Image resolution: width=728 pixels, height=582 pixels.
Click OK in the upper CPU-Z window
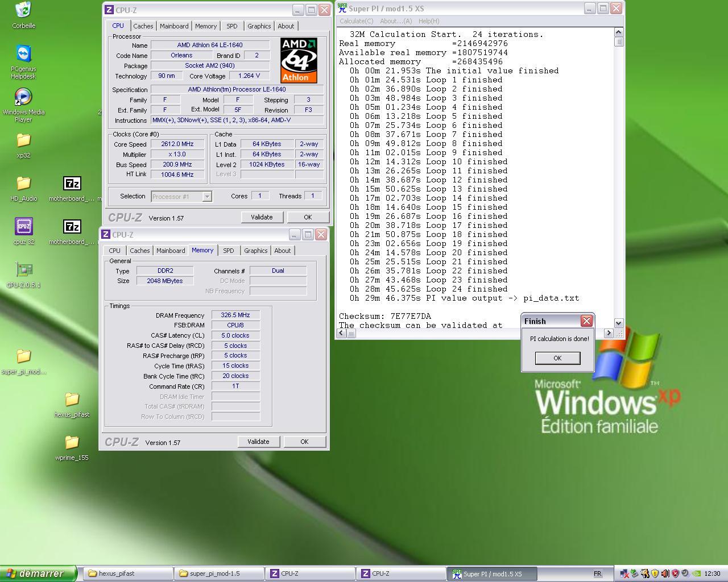point(308,217)
